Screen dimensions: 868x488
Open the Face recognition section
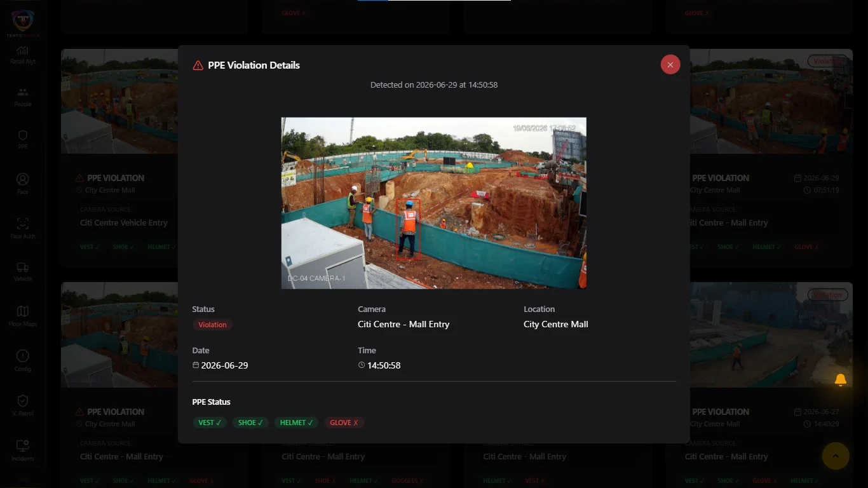pyautogui.click(x=23, y=184)
